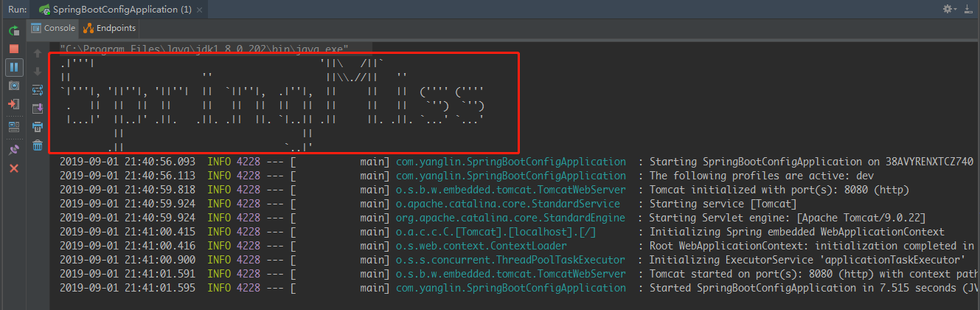The height and width of the screenshot is (310, 980).
Task: Close the run tool with the red X
Action: tap(13, 168)
